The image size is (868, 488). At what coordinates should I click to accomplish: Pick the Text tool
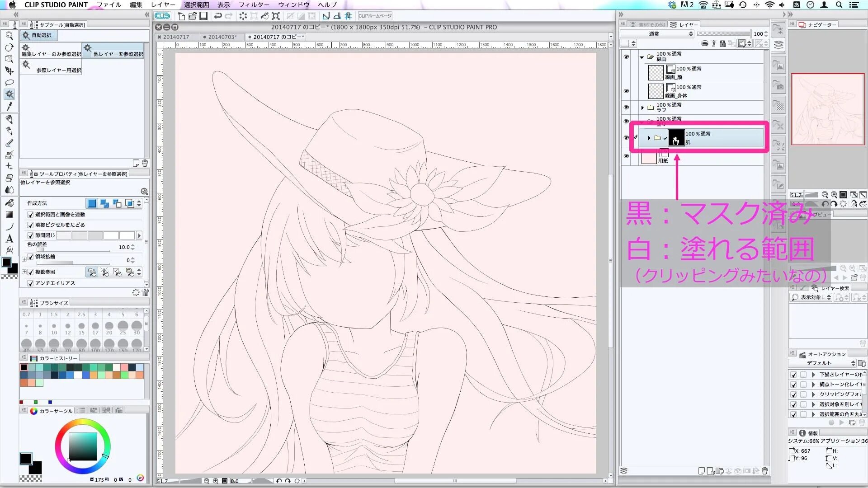tap(9, 238)
